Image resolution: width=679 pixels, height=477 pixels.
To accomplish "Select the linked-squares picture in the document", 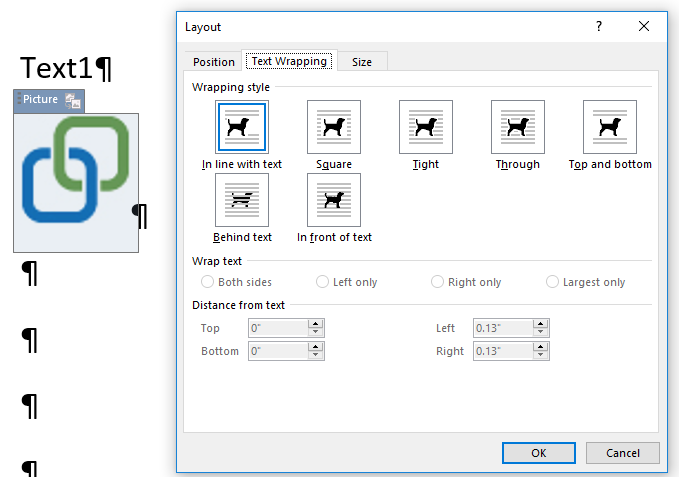I will pos(76,183).
